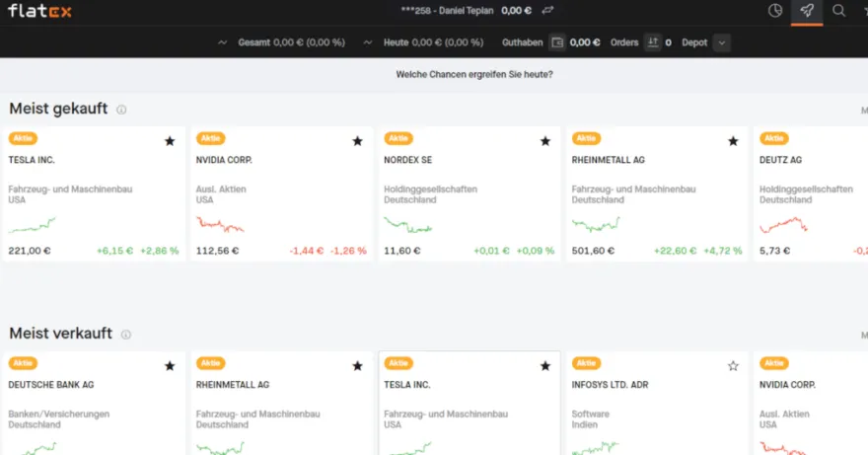
Task: Toggle favorite star on Deutsche Bank AG card
Action: point(170,366)
